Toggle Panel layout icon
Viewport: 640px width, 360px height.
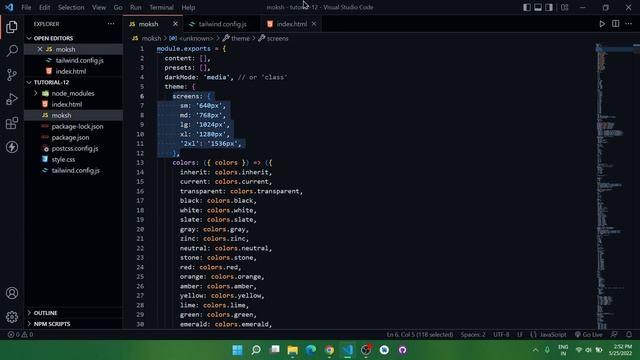click(x=538, y=7)
